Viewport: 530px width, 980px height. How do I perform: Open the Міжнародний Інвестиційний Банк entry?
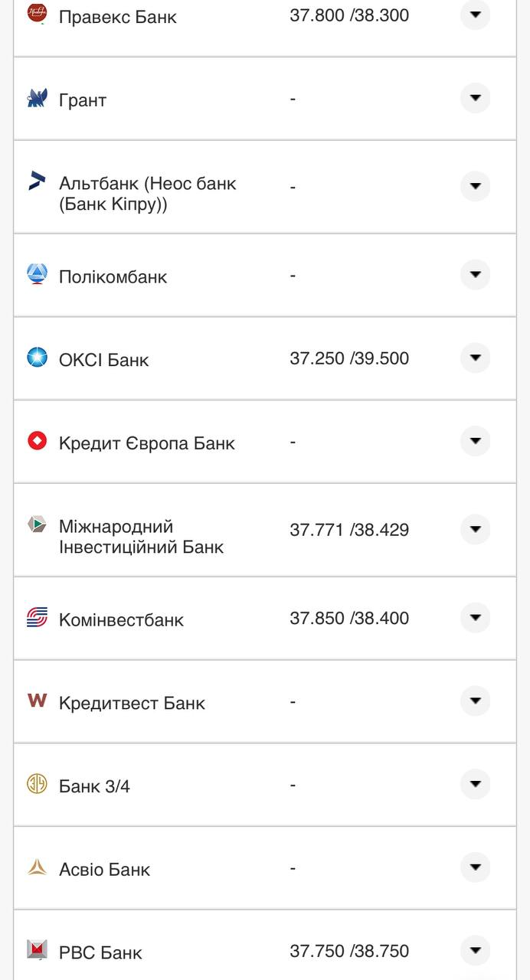tap(474, 528)
